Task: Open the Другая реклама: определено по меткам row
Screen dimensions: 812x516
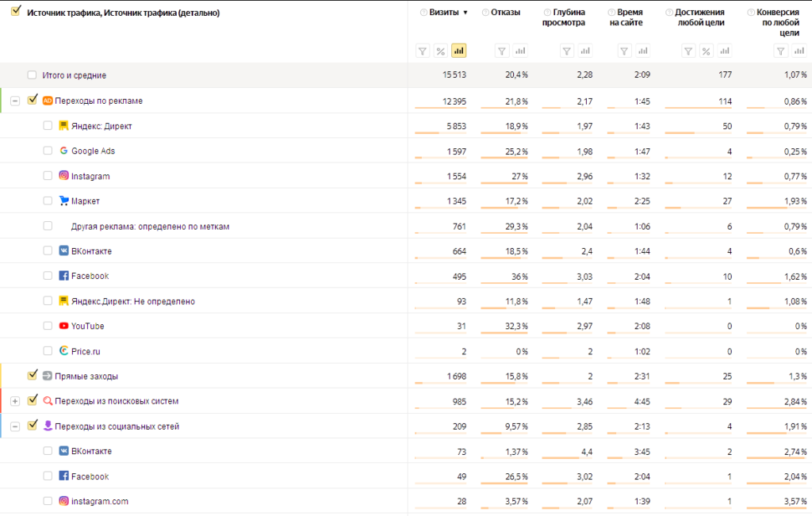Action: click(x=150, y=226)
